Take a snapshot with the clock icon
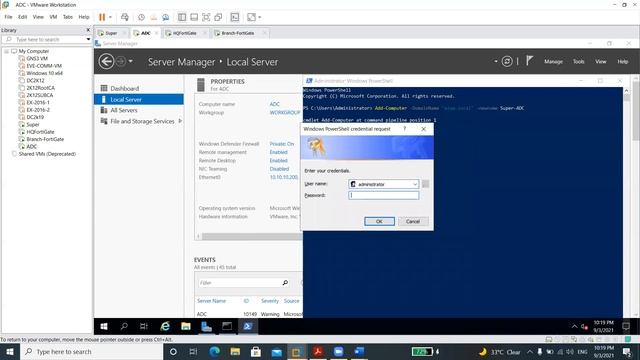Image resolution: width=640 pixels, height=360 pixels. pyautogui.click(x=141, y=17)
